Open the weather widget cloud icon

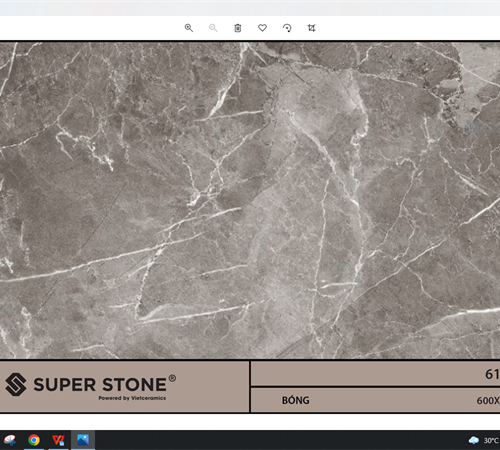[473, 440]
